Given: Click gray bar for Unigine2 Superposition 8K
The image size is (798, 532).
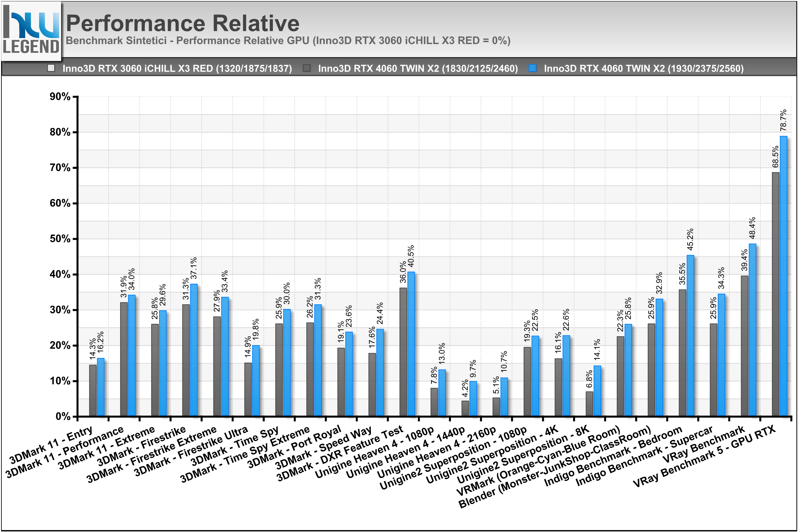Looking at the screenshot, I should coord(590,404).
